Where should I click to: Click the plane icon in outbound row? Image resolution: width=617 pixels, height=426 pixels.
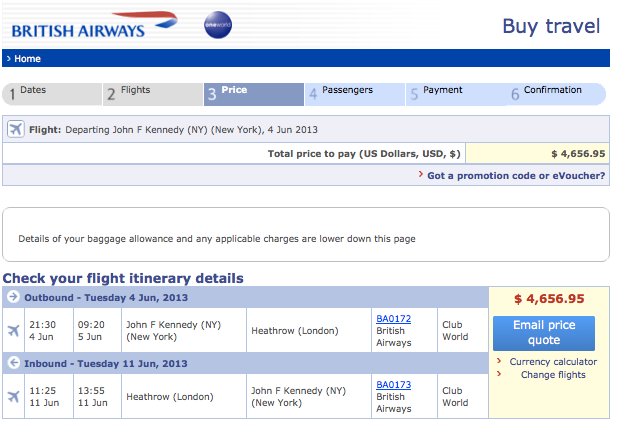[14, 330]
